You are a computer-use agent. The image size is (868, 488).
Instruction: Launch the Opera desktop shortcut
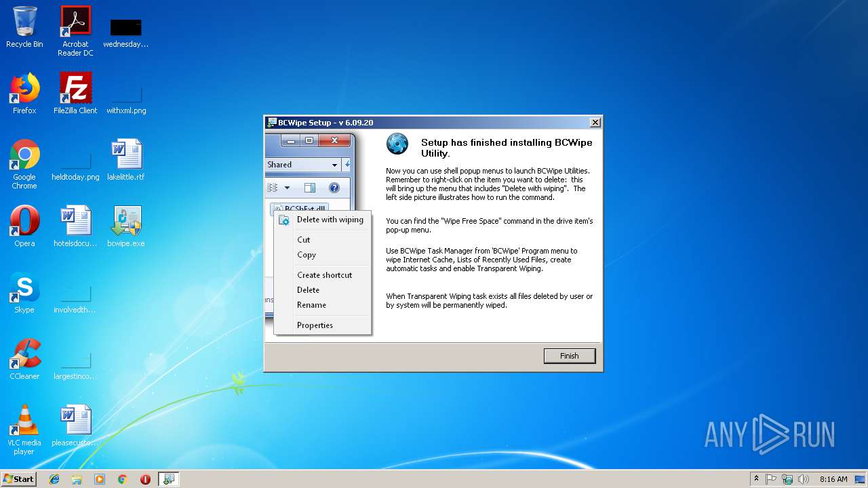(24, 226)
